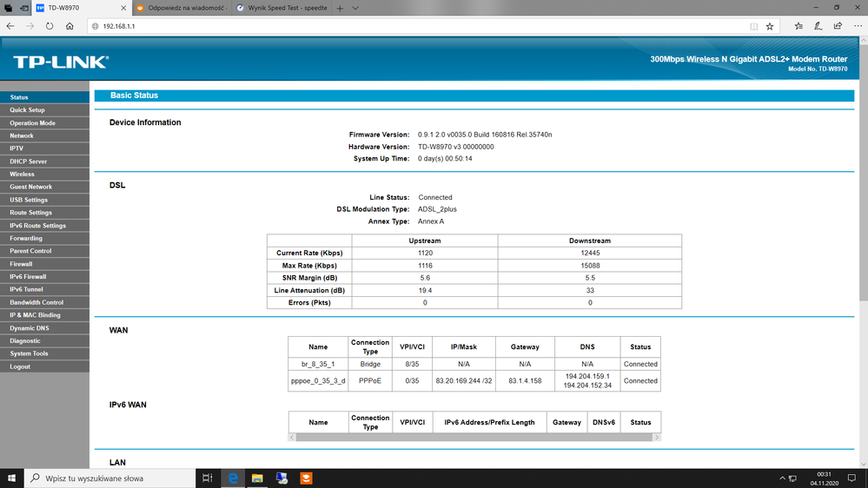Open Forwarding menu item
The height and width of the screenshot is (488, 868).
[x=44, y=239]
